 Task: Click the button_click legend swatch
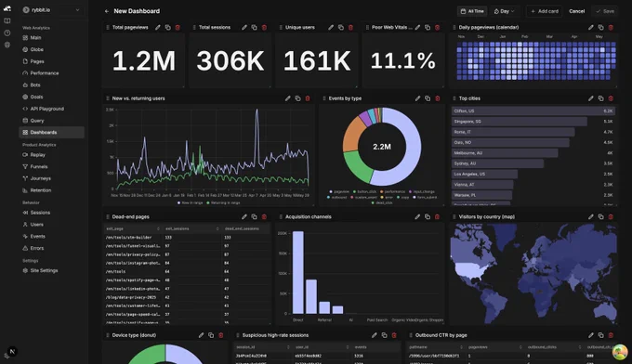click(354, 191)
